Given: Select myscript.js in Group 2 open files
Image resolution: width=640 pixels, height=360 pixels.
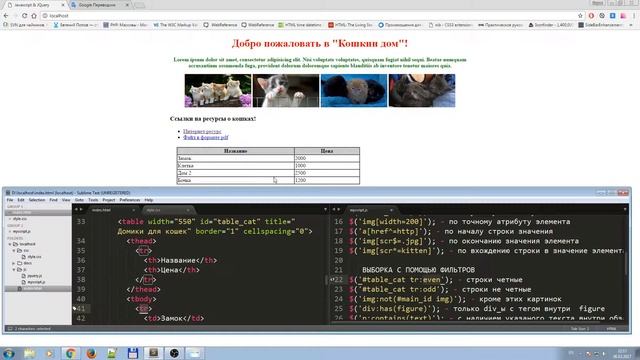Looking at the screenshot, I should (x=21, y=231).
